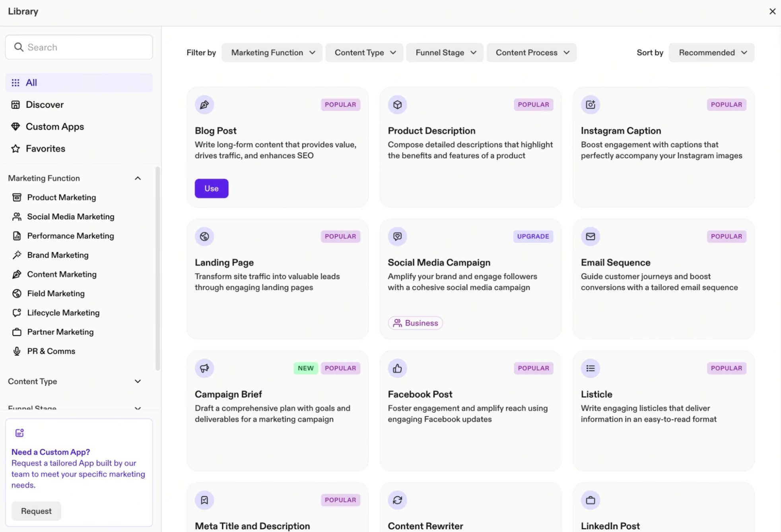The height and width of the screenshot is (532, 781).
Task: Click the Facebook Post thumbs-up icon
Action: pyautogui.click(x=397, y=368)
